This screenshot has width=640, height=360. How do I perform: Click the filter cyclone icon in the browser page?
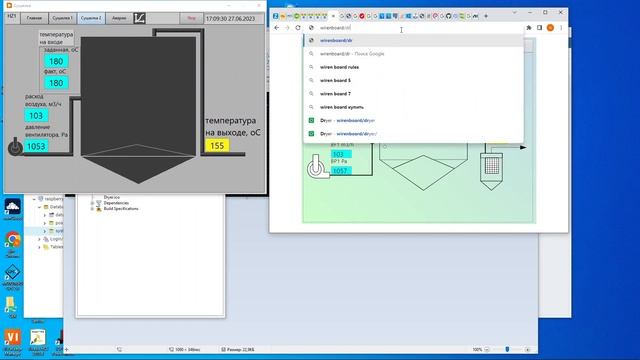pyautogui.click(x=491, y=171)
